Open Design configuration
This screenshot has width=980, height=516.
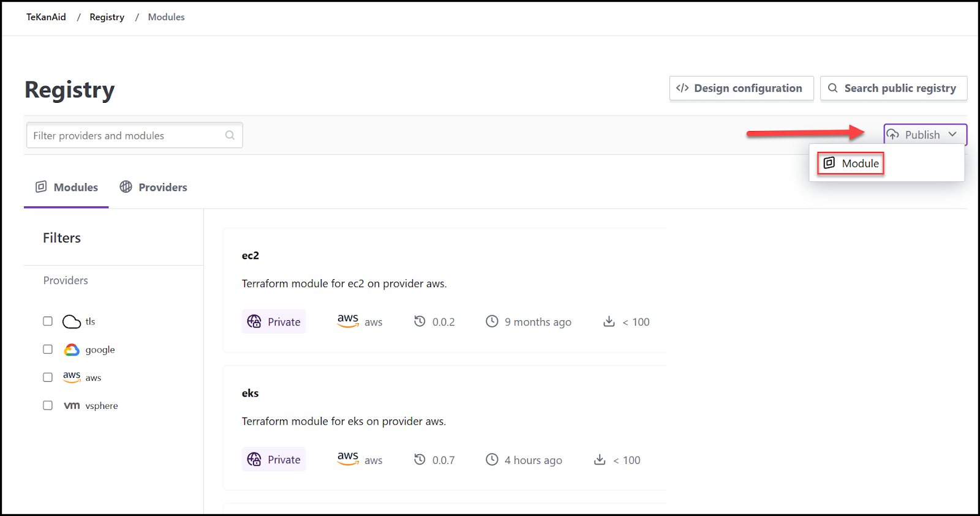(741, 88)
